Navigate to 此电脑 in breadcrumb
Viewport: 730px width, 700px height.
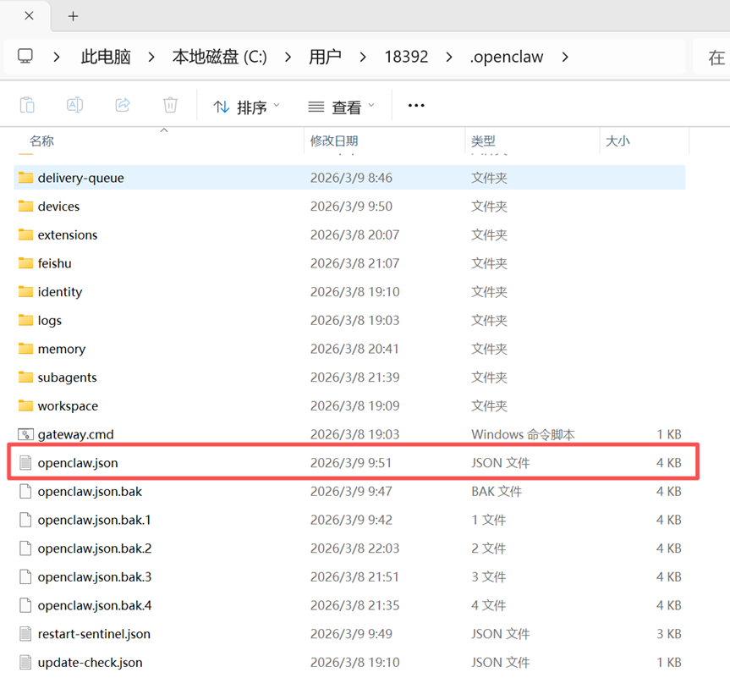[106, 57]
